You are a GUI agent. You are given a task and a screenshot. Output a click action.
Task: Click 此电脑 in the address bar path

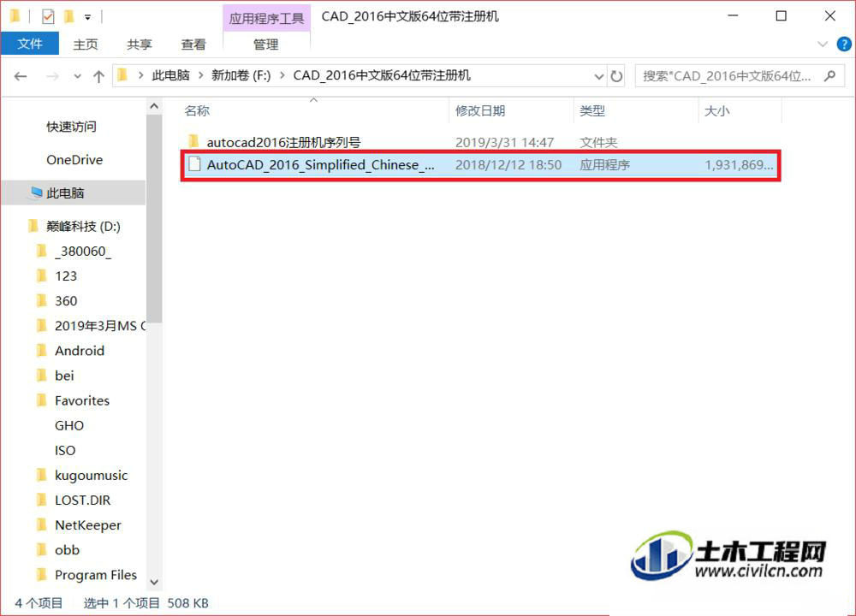(170, 75)
